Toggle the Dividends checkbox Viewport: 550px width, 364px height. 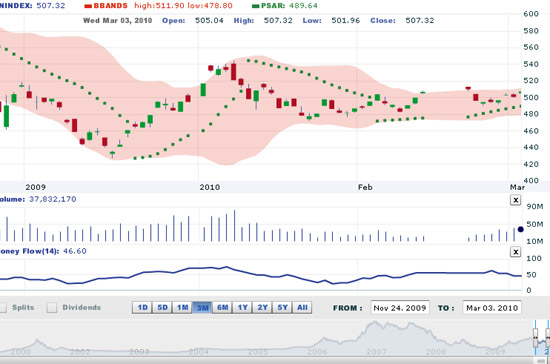(52, 308)
